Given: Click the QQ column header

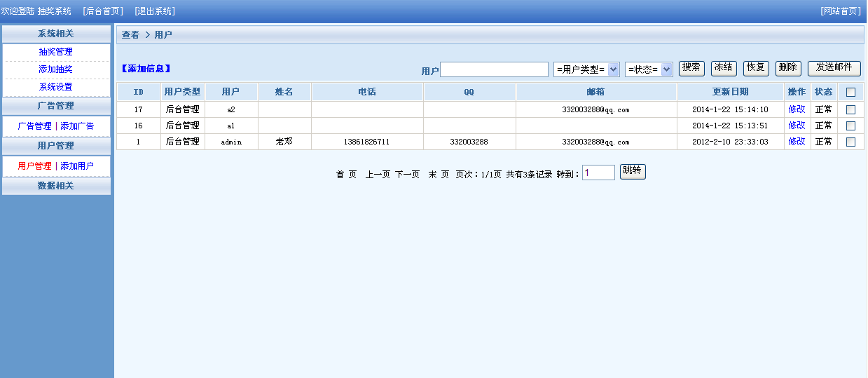Looking at the screenshot, I should tap(469, 92).
